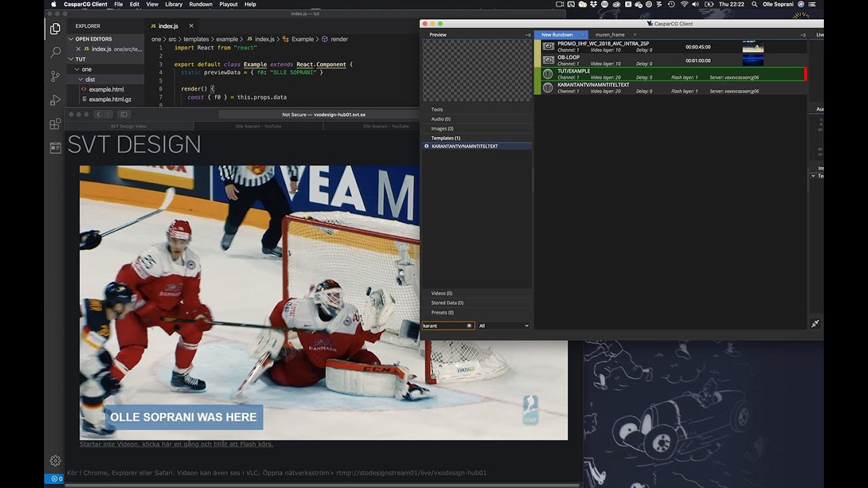Switch to the New Rundown tab
868x488 pixels.
tap(561, 35)
